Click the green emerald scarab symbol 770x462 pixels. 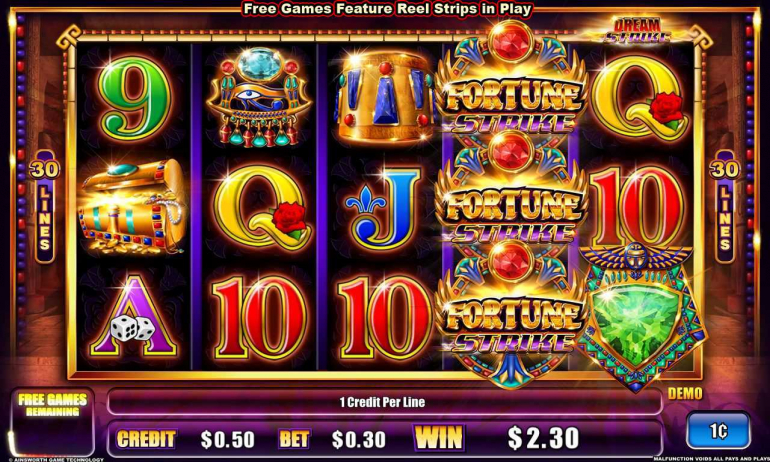tap(639, 319)
